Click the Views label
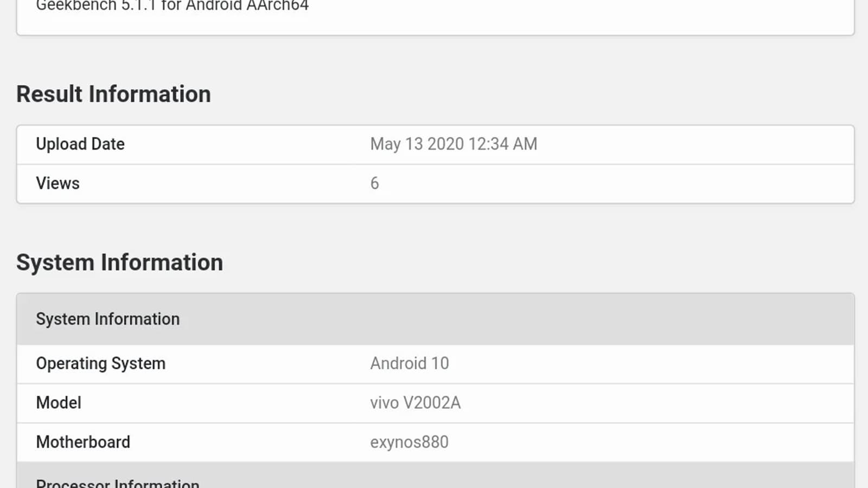 click(58, 183)
